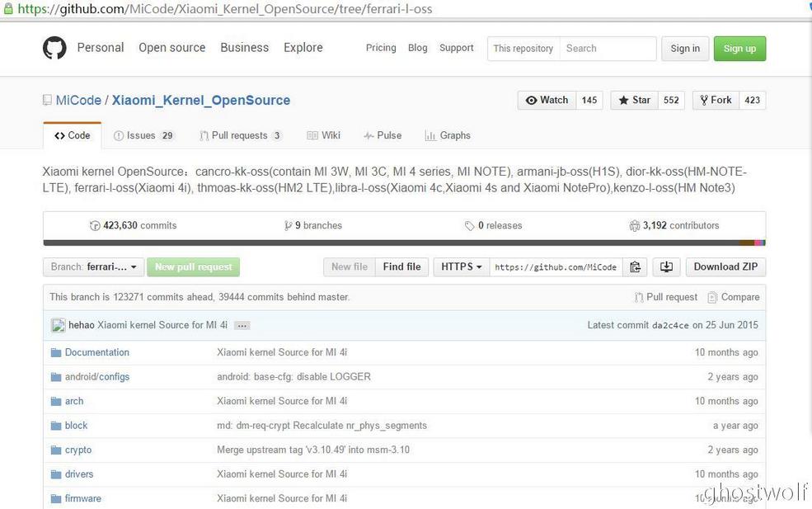Click the clone in desktop icon button
The height and width of the screenshot is (509, 812).
click(x=666, y=267)
